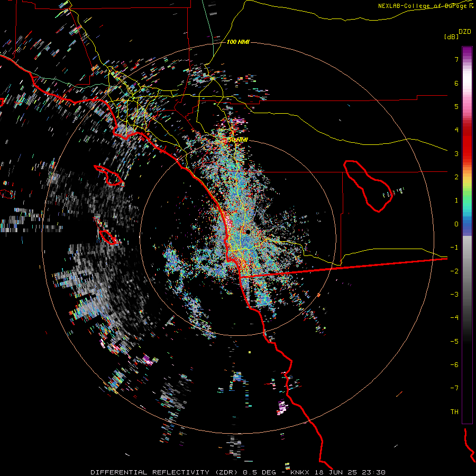The height and width of the screenshot is (476, 476).
Task: Click the TH threshold label on color scale
Action: pos(454,412)
